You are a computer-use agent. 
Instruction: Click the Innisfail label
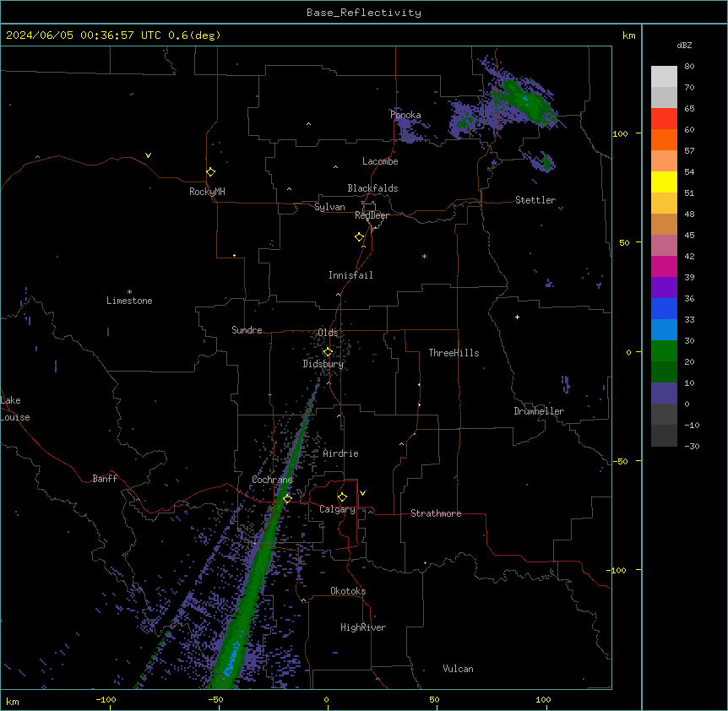point(350,275)
